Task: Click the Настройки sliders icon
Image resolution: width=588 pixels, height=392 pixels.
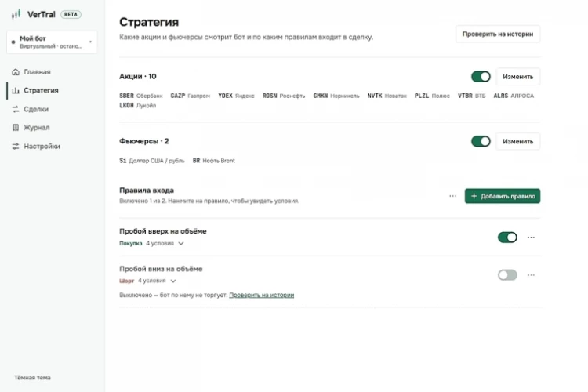Action: pos(16,147)
